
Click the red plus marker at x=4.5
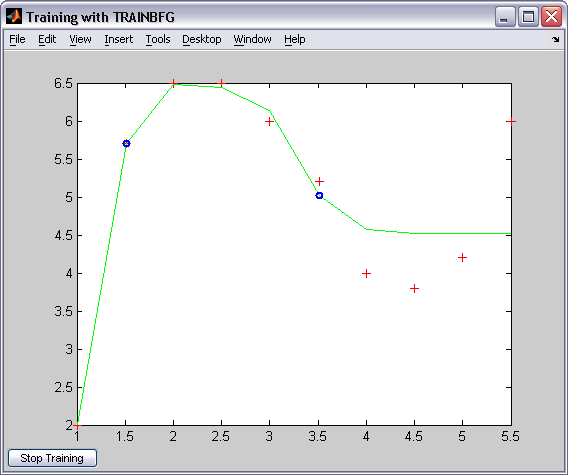click(414, 288)
